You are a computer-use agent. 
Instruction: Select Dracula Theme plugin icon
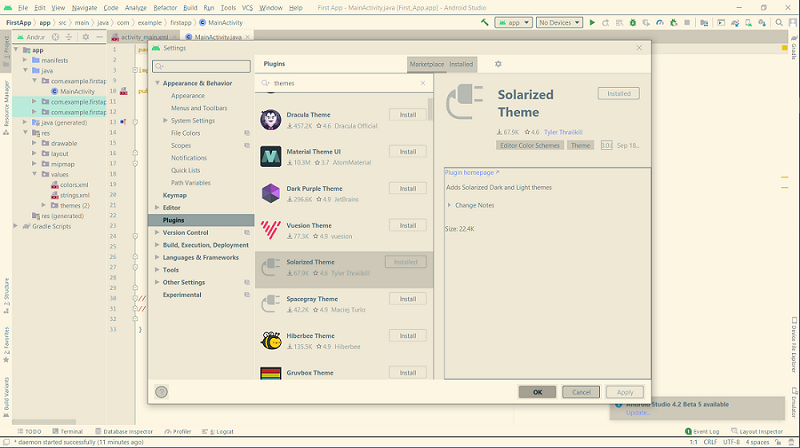[x=270, y=120]
